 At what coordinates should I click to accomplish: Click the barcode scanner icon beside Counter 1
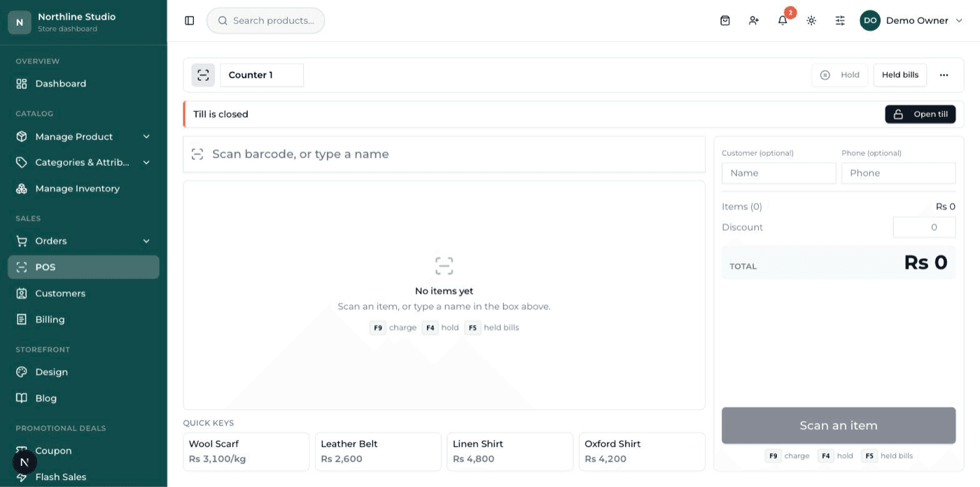(x=203, y=75)
